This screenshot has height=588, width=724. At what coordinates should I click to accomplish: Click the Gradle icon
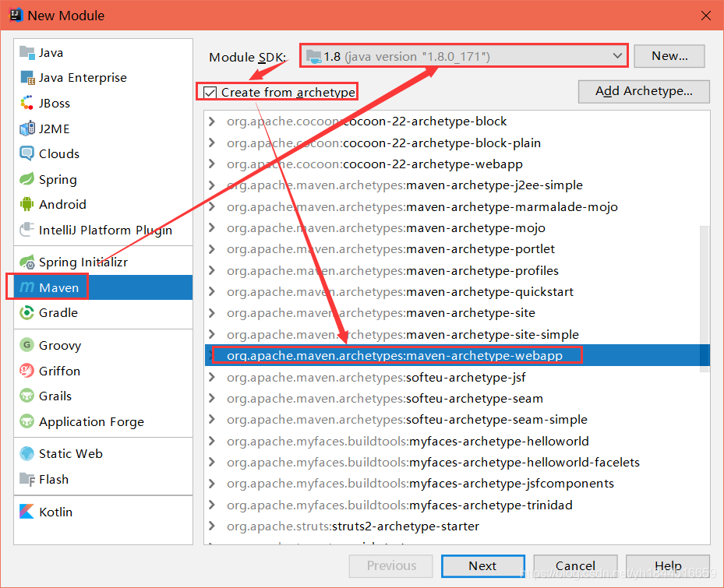click(27, 313)
